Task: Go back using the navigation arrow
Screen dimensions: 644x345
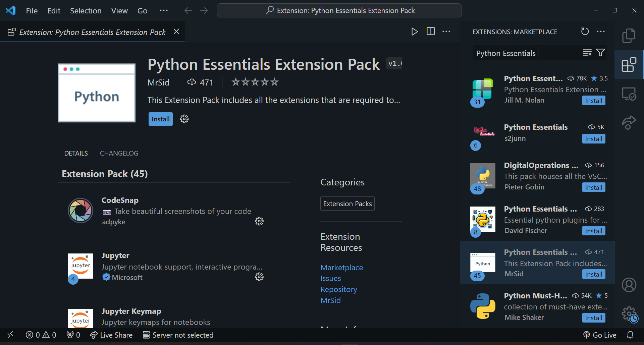Action: tap(188, 11)
